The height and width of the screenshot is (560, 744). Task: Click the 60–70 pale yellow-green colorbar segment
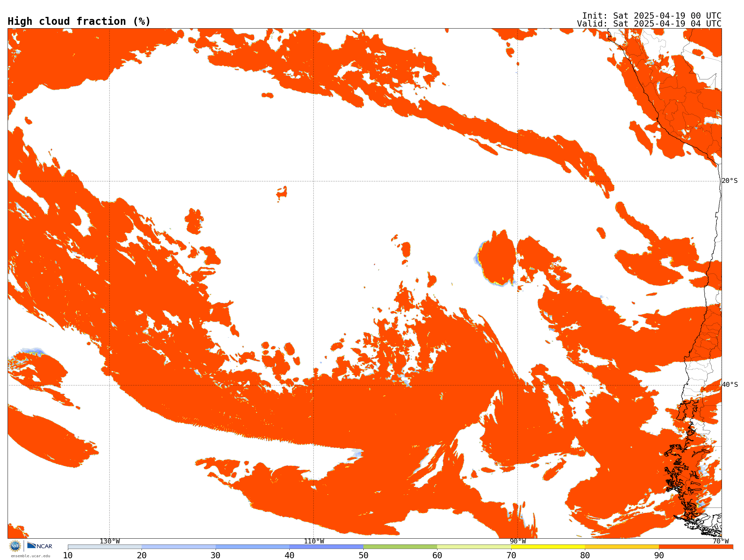pos(474,547)
